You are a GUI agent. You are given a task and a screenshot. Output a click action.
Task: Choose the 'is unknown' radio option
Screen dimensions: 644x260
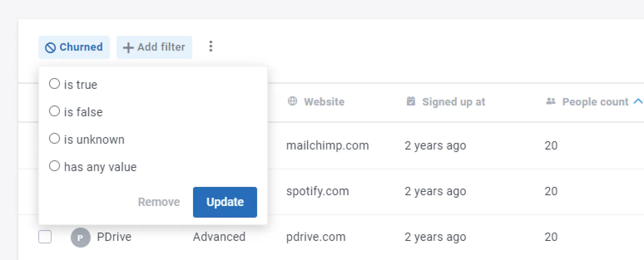[54, 139]
